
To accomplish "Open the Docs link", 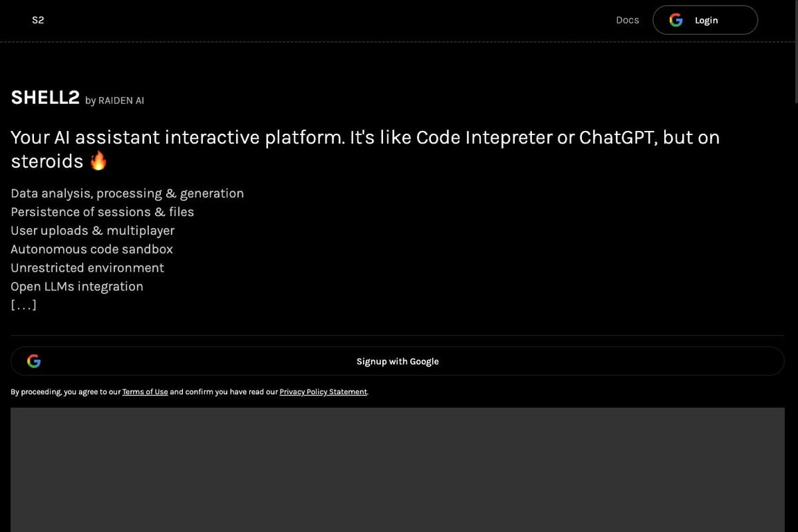I will tap(627, 20).
